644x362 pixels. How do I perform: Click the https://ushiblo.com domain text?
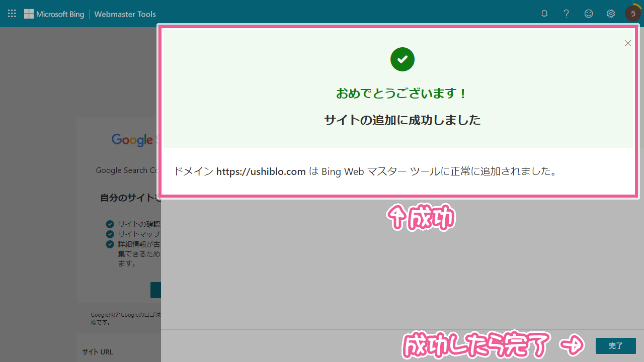click(x=261, y=171)
